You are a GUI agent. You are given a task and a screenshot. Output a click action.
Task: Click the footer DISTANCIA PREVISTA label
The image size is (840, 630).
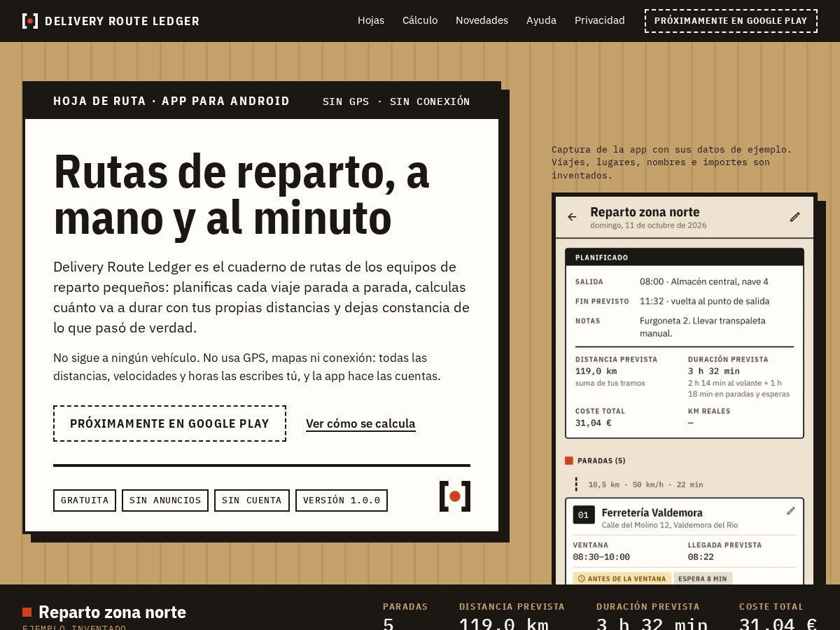pyautogui.click(x=512, y=607)
